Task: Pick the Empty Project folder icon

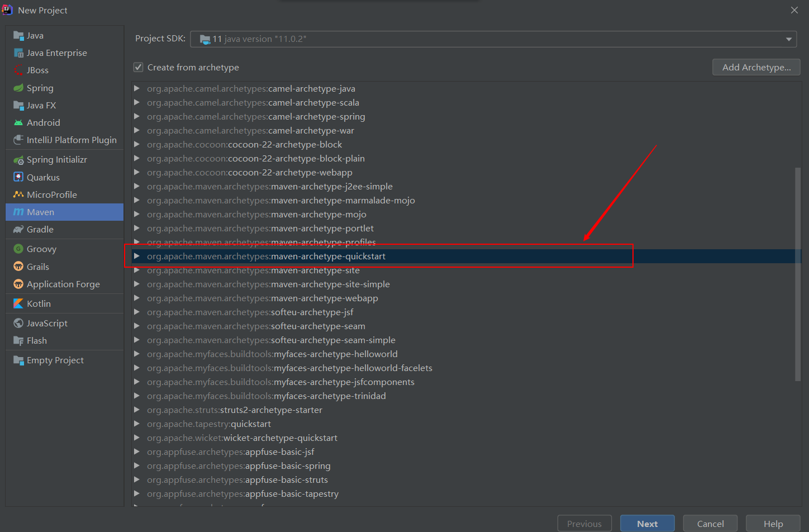Action: tap(18, 360)
